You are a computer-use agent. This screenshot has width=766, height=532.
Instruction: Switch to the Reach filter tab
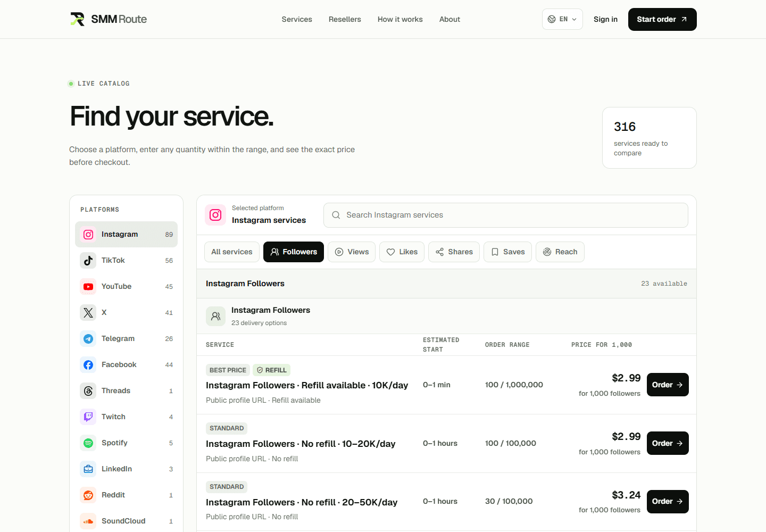560,252
